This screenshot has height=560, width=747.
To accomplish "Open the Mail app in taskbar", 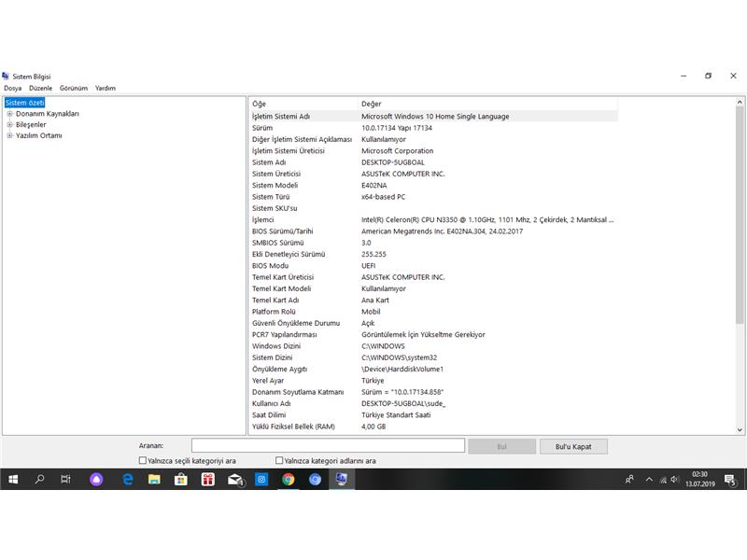I will click(x=235, y=479).
